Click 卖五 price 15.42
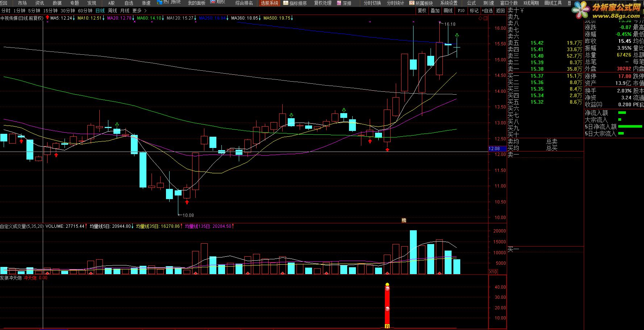Screen dimensions: 644x330 (537, 43)
